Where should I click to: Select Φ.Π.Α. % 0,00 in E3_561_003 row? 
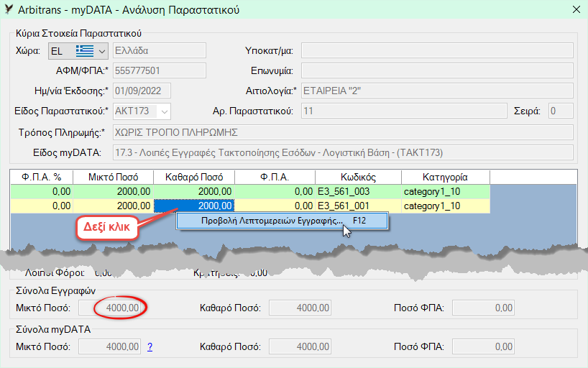pos(42,192)
